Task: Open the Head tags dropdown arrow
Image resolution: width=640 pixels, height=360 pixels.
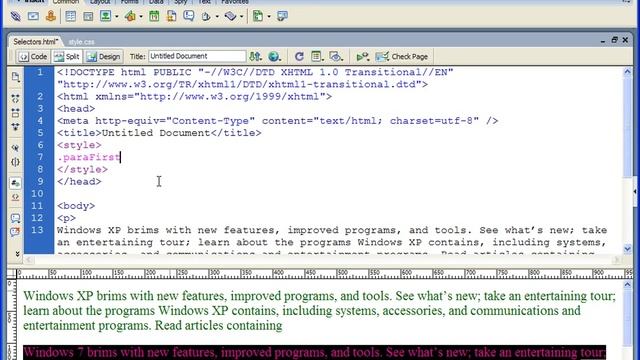Action: [217, 17]
